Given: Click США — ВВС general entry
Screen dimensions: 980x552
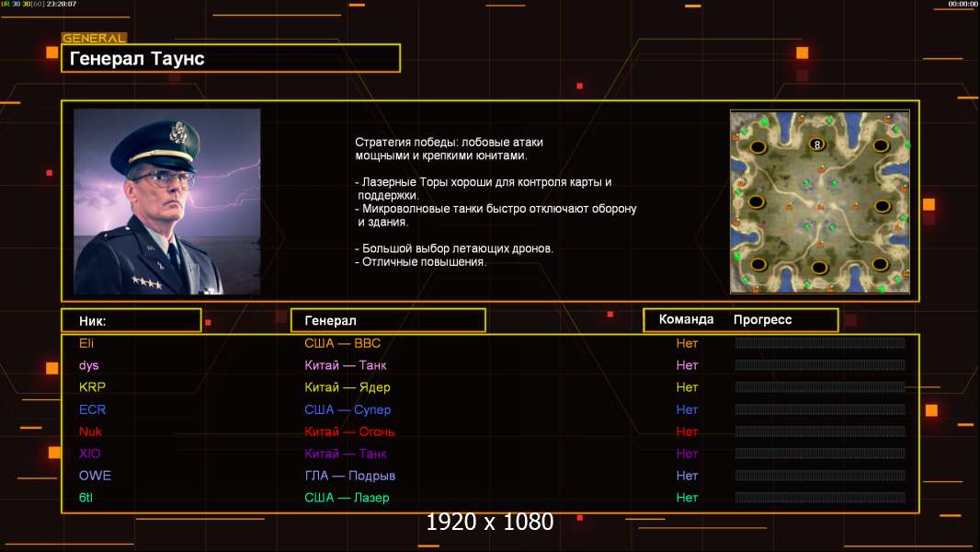Looking at the screenshot, I should 342,343.
